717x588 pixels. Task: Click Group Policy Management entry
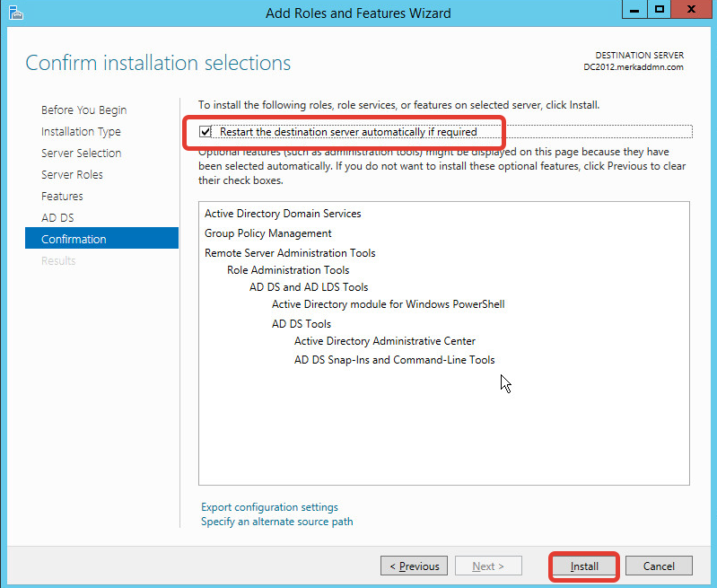tap(268, 233)
